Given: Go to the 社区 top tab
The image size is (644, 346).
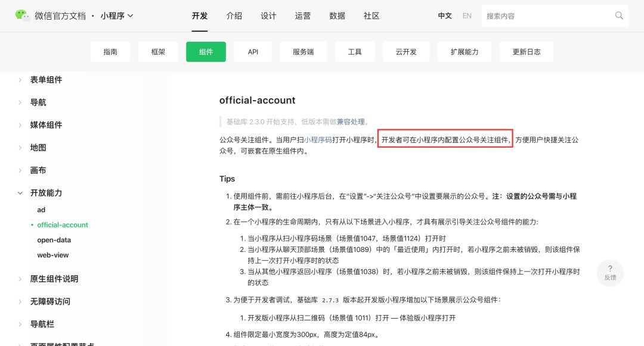Looking at the screenshot, I should [x=371, y=15].
